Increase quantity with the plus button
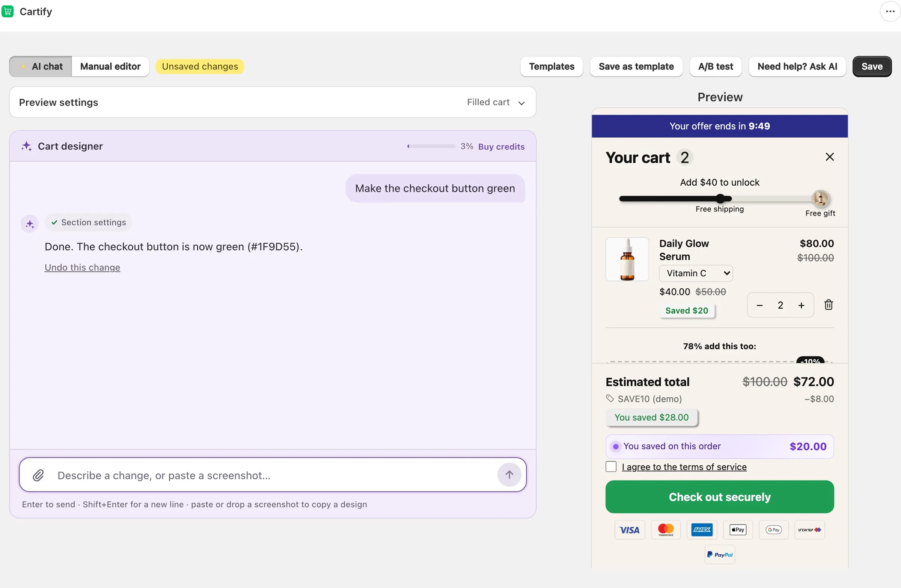Screen dimensions: 901x588 click(x=801, y=305)
